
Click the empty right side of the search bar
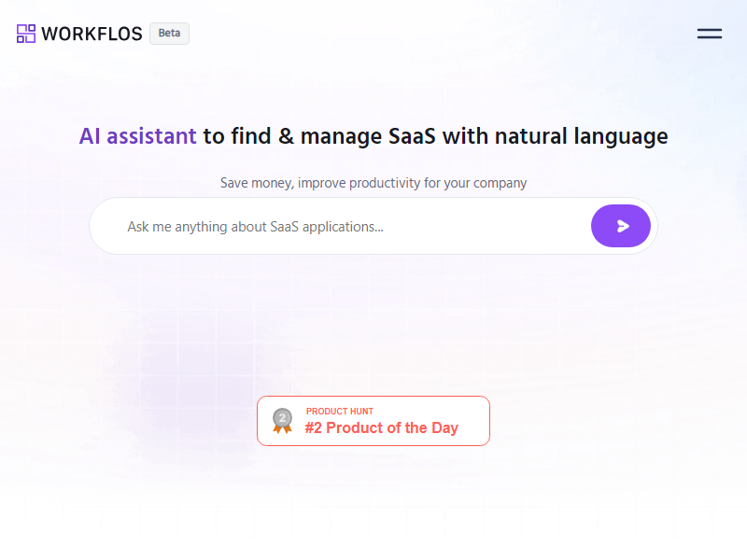click(x=523, y=226)
